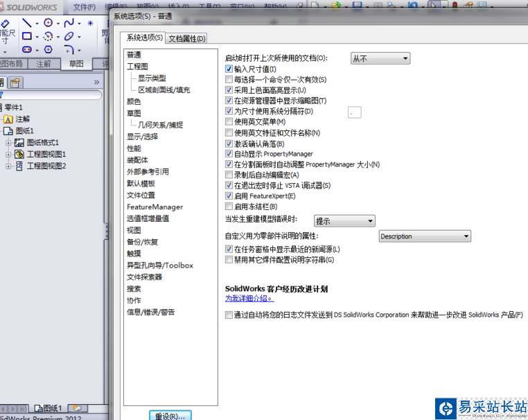The image size is (528, 420).
Task: Open the PropertyManager panel tab icon
Action: (x=15, y=82)
